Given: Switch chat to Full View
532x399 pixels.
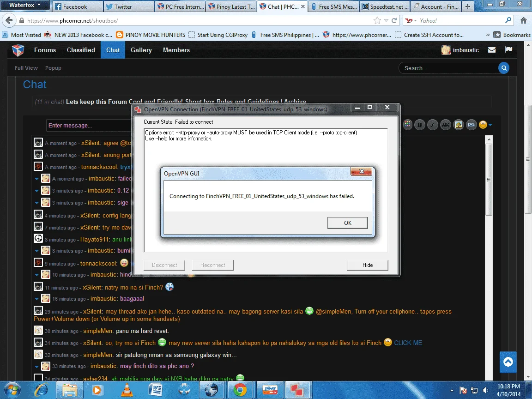Looking at the screenshot, I should pyautogui.click(x=26, y=68).
